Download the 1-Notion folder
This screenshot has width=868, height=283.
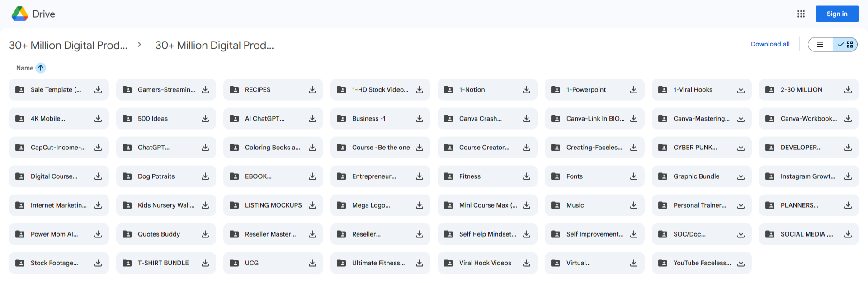(527, 90)
